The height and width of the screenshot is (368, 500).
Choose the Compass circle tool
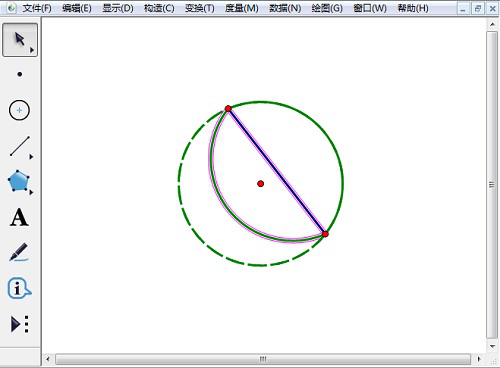coord(19,110)
